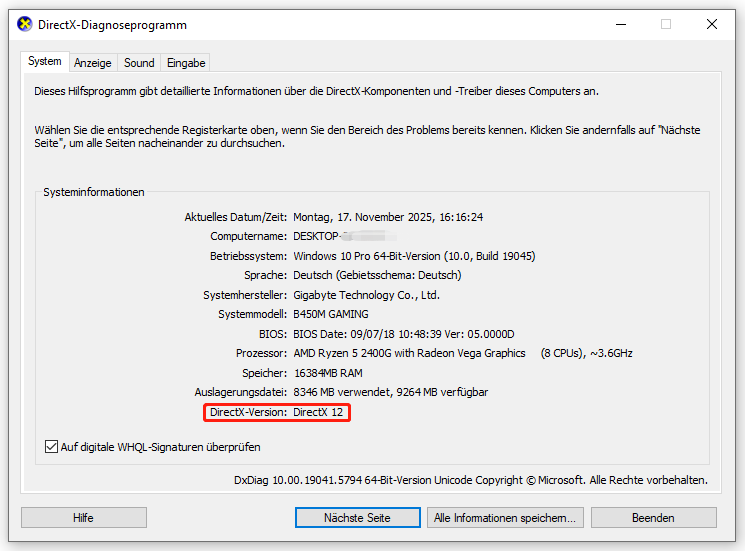Minimize the DirectX-Diagnoseprogramm window
Image resolution: width=745 pixels, height=551 pixels.
coord(621,24)
